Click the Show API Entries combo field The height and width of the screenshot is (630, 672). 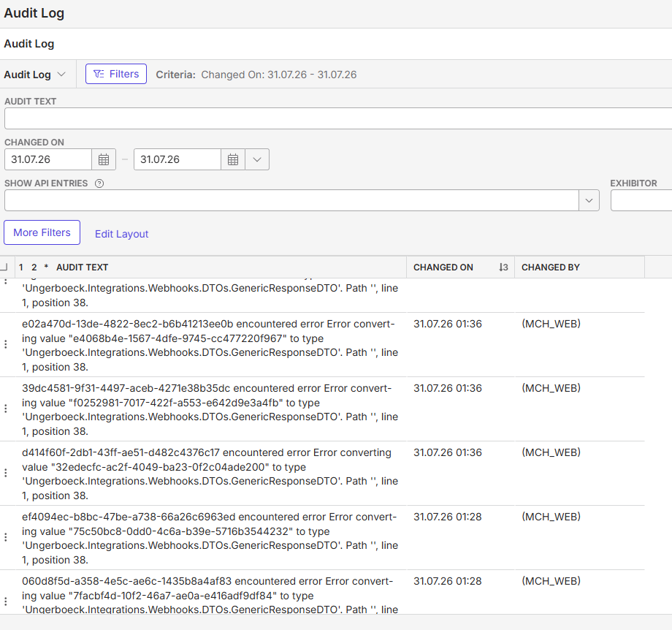(291, 200)
